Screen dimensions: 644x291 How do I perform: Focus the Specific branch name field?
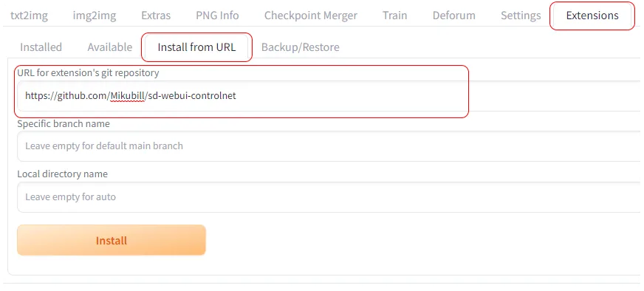point(329,146)
